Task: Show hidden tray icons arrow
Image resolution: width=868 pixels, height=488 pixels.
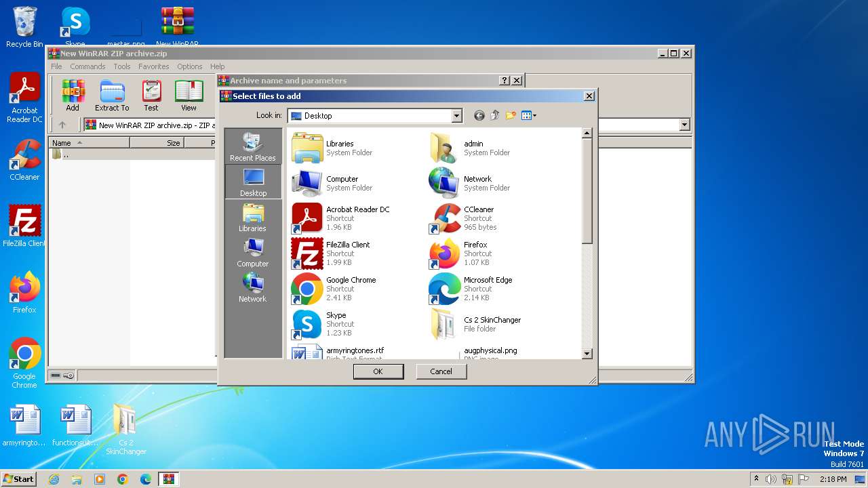Action: tap(756, 479)
